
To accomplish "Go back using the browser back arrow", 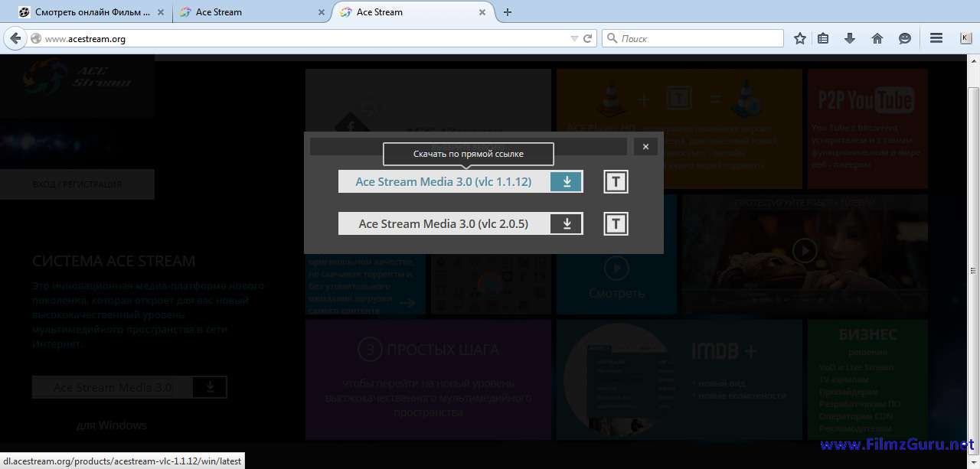I will coord(15,38).
